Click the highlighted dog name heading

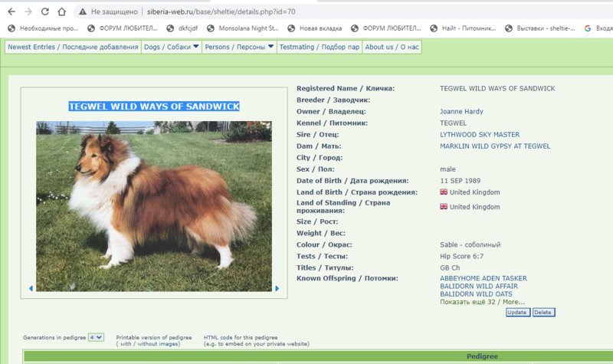click(154, 107)
